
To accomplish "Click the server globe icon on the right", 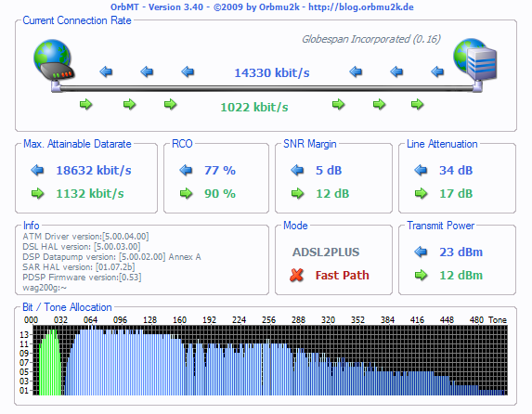I will coord(475,59).
